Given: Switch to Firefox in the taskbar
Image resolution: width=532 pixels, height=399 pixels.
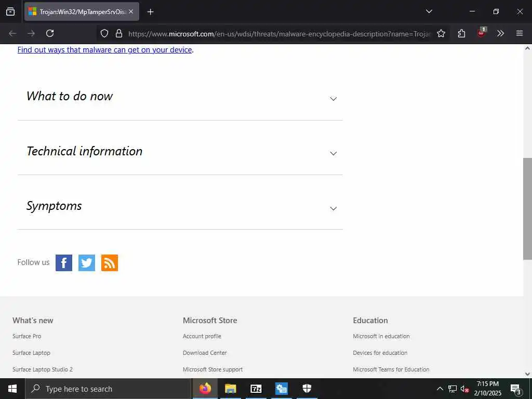Looking at the screenshot, I should (x=205, y=389).
